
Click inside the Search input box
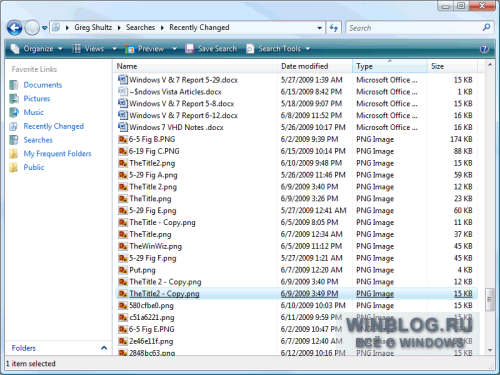[x=413, y=28]
